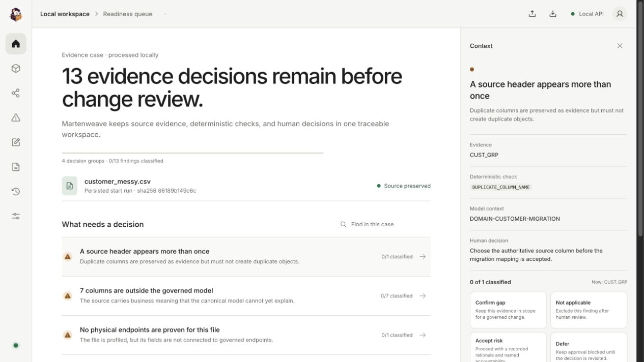Click the brown dot in Context panel
This screenshot has height=362, width=644.
pos(472,70)
